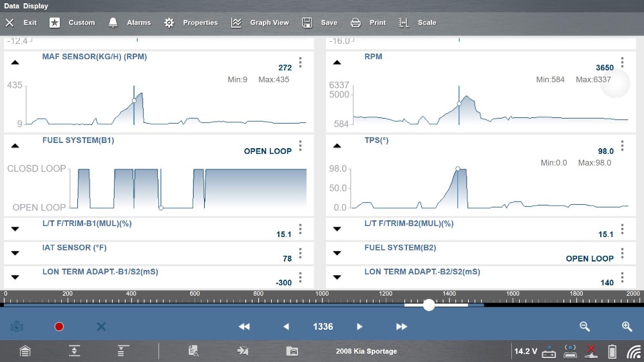Expand the L/T F/TRIM-B2 graph

[x=337, y=229]
